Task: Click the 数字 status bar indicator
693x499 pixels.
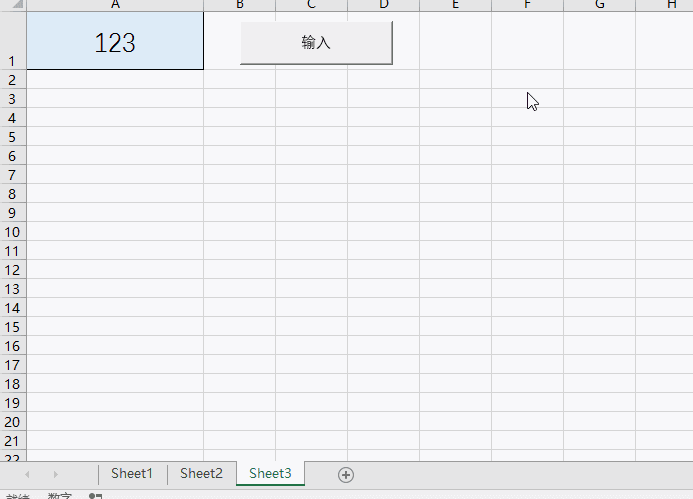Action: (60, 496)
